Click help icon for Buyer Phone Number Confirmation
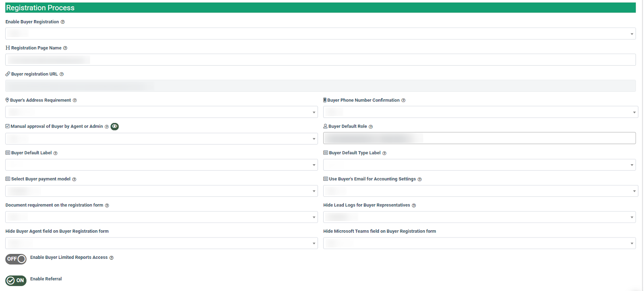 [x=403, y=101]
